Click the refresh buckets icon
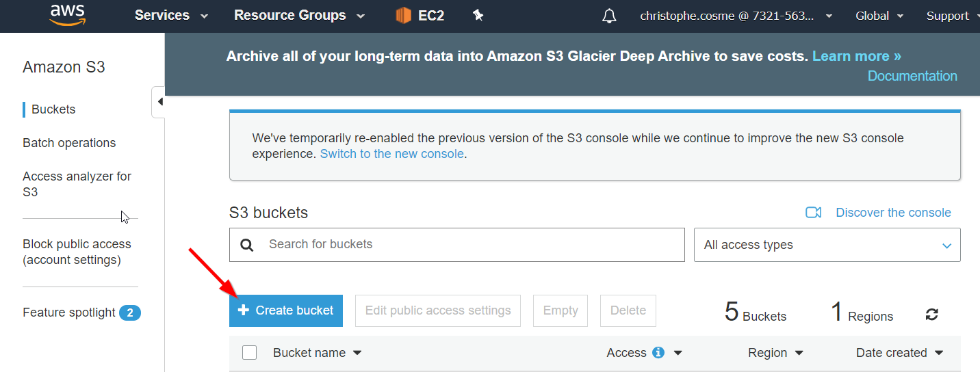 pos(931,315)
